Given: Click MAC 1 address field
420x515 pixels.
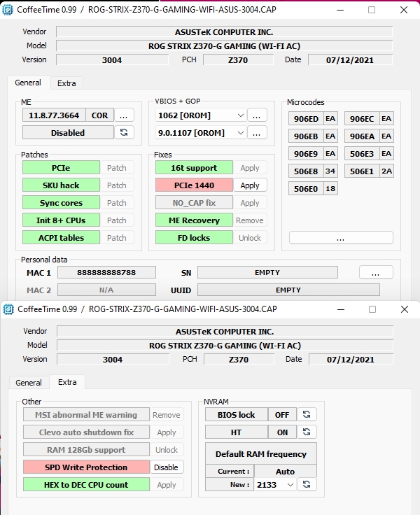Looking at the screenshot, I should click(x=106, y=272).
